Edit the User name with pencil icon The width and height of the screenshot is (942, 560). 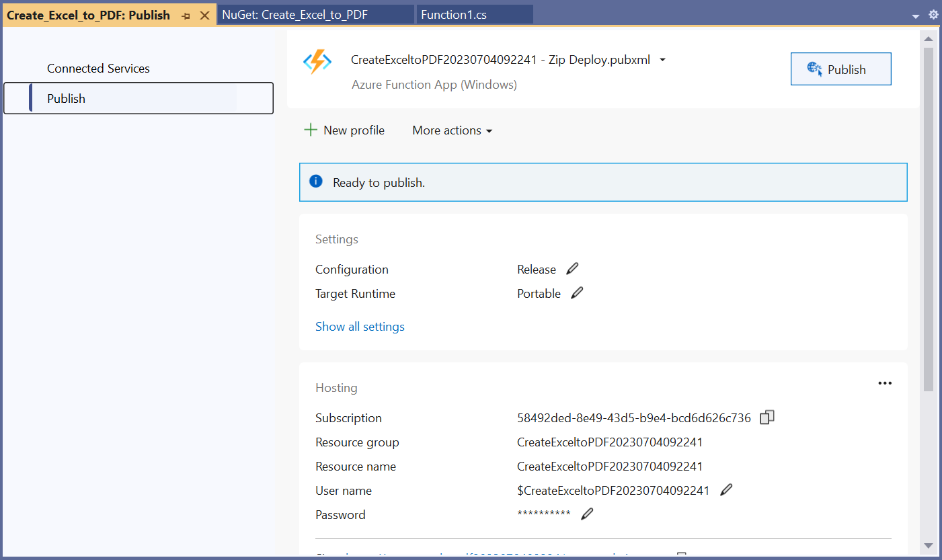pyautogui.click(x=725, y=490)
